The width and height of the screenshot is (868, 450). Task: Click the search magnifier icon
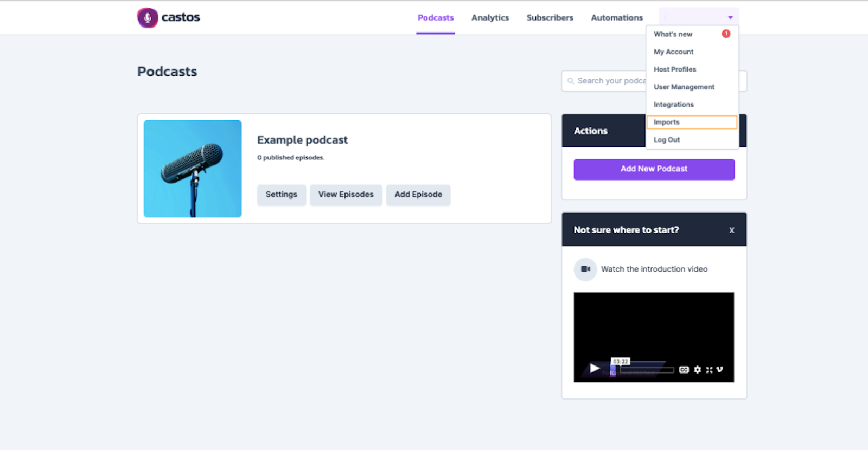tap(571, 81)
